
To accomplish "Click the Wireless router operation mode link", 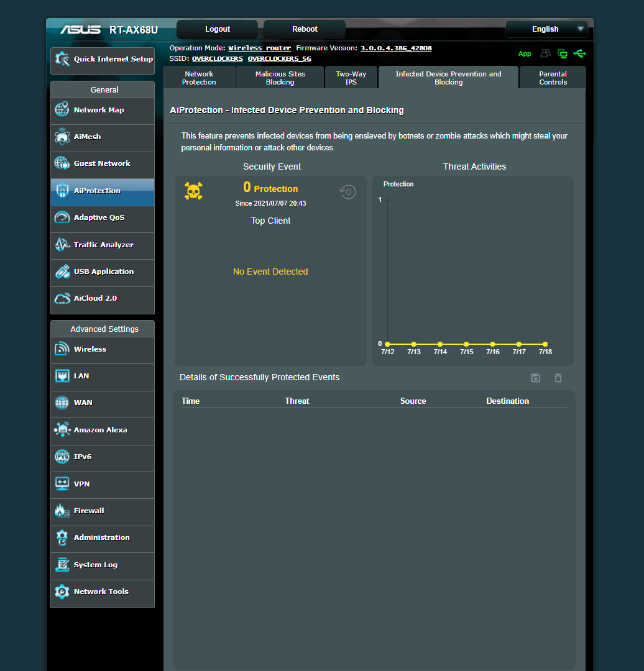I will point(259,48).
